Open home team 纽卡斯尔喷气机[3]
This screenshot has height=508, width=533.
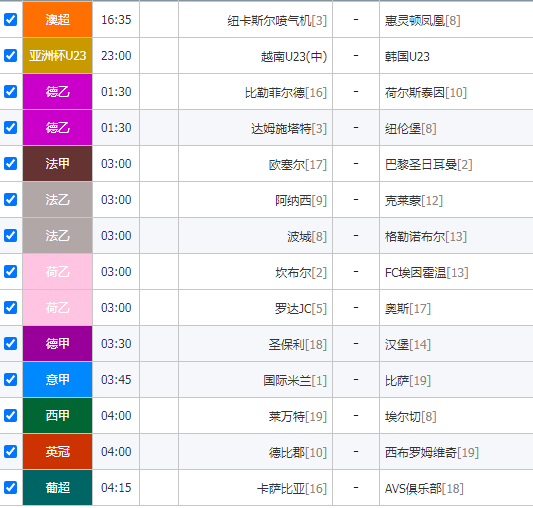click(x=277, y=21)
